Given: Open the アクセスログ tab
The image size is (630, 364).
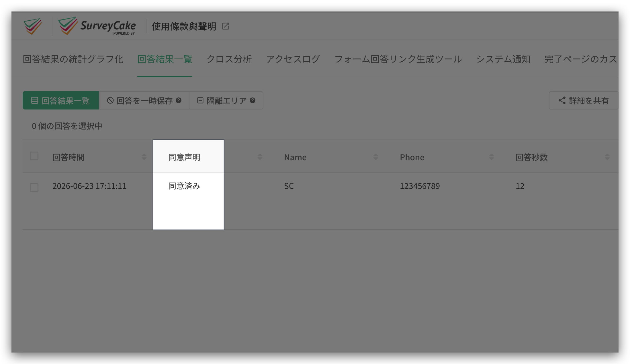Looking at the screenshot, I should click(x=293, y=59).
